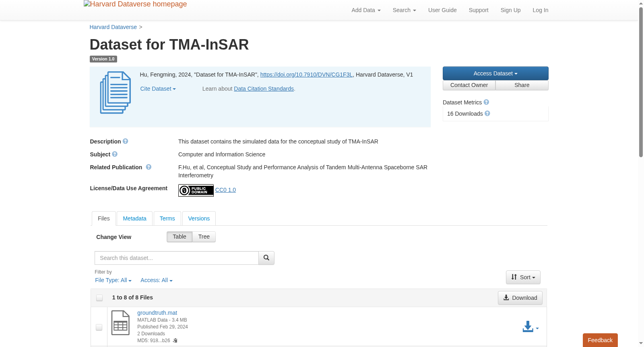This screenshot has width=644, height=347.
Task: Click the page vertical scrollbar thumb
Action: (x=641, y=82)
